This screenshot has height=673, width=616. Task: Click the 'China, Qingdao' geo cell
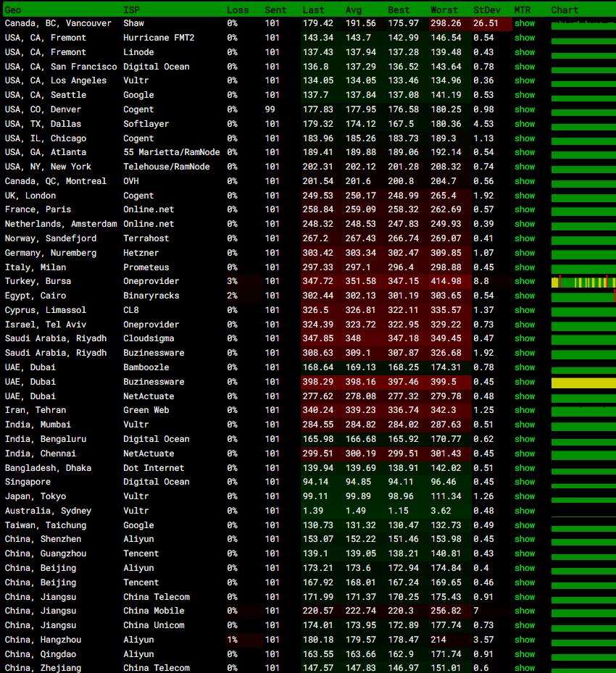41,654
